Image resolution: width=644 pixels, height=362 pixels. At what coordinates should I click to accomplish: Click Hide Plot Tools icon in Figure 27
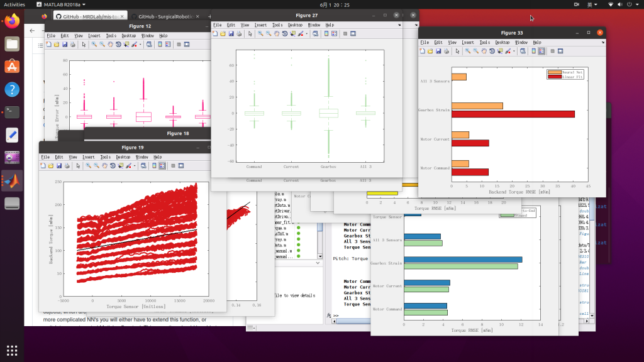coord(345,34)
